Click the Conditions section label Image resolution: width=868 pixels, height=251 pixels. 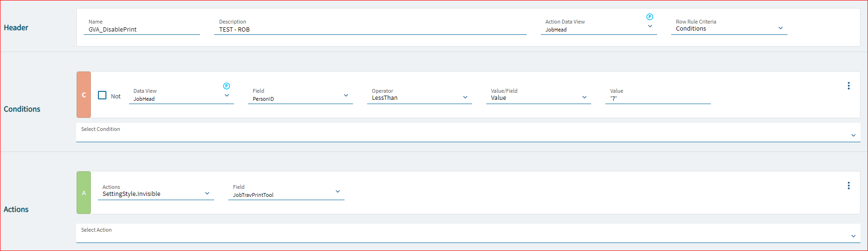coord(22,109)
